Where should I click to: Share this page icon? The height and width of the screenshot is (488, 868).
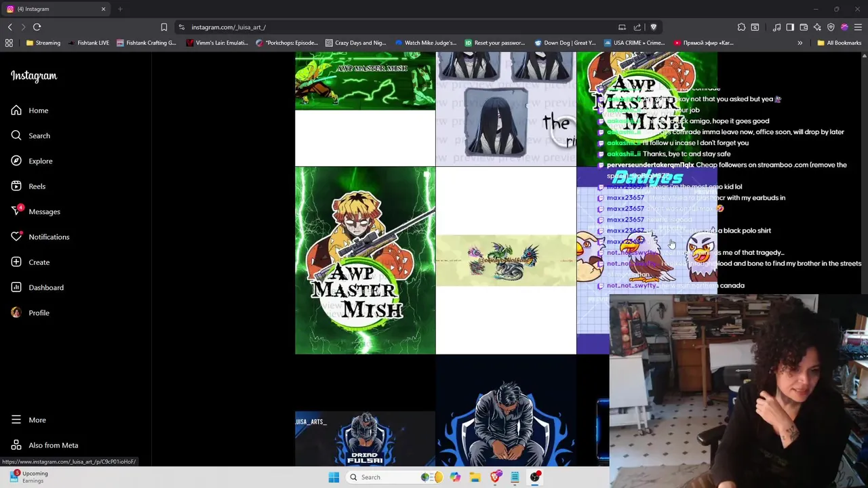point(637,27)
